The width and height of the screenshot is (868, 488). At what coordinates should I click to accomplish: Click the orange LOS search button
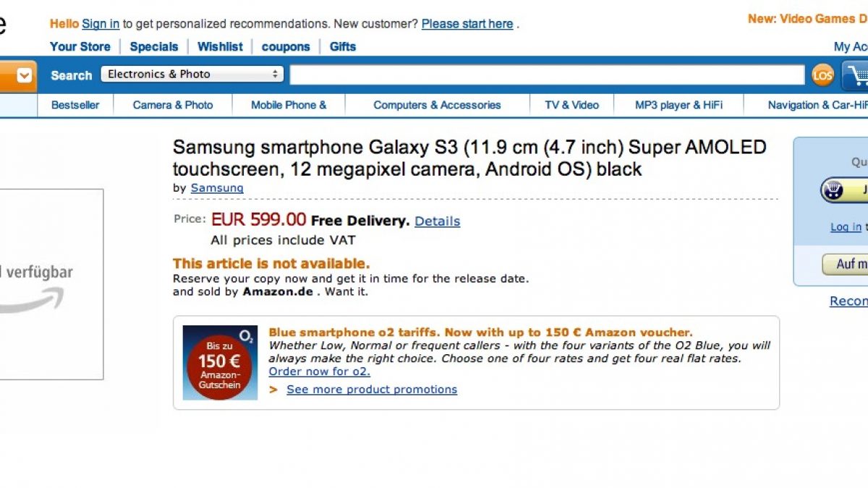(822, 75)
